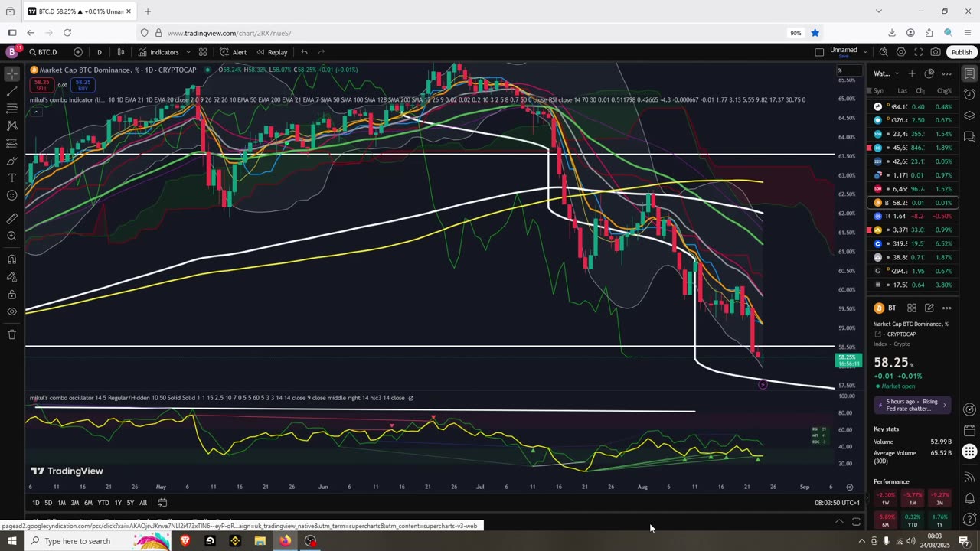The image size is (980, 551).
Task: Select the ruler measure tool
Action: (x=12, y=219)
